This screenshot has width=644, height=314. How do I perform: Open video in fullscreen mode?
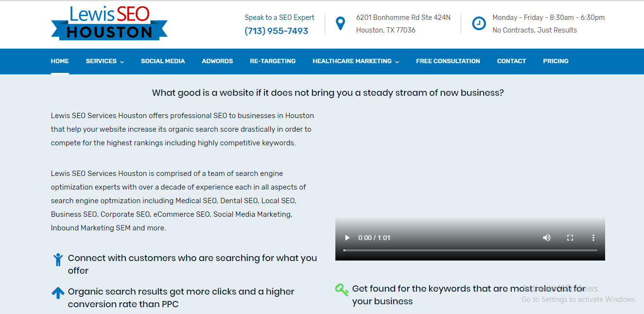point(570,238)
